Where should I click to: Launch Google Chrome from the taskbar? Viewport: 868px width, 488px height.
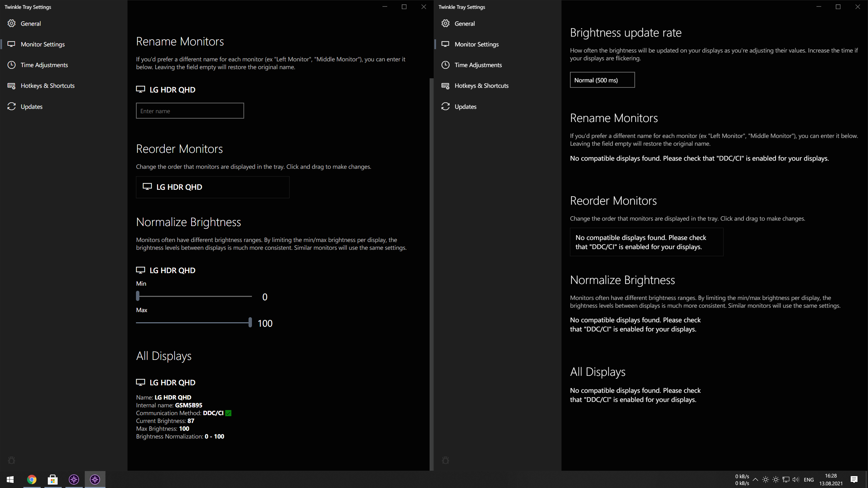click(32, 479)
